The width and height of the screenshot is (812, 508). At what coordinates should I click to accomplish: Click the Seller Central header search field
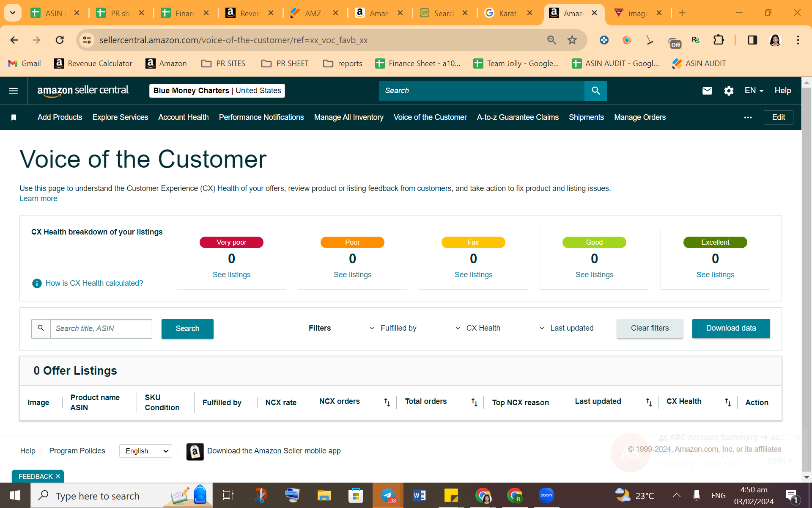(481, 91)
